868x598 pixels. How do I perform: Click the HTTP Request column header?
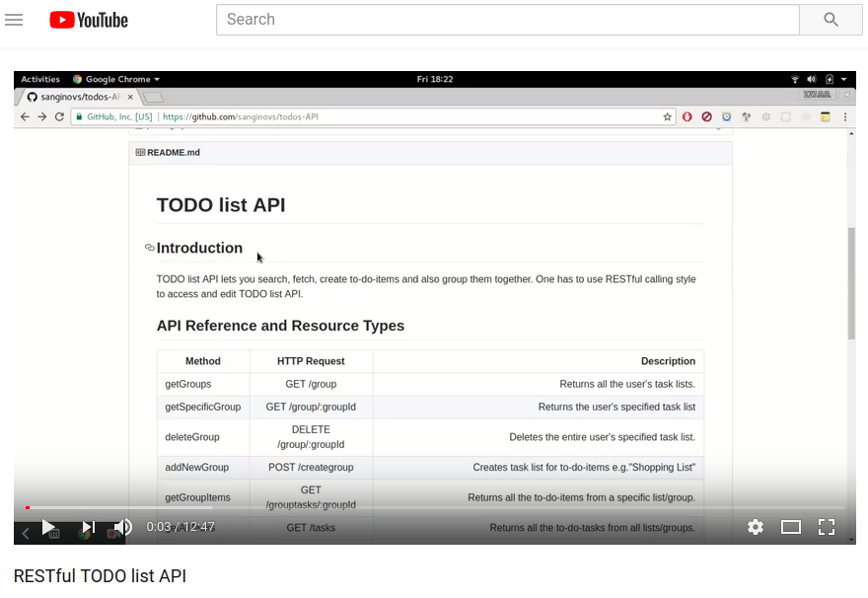pyautogui.click(x=311, y=361)
